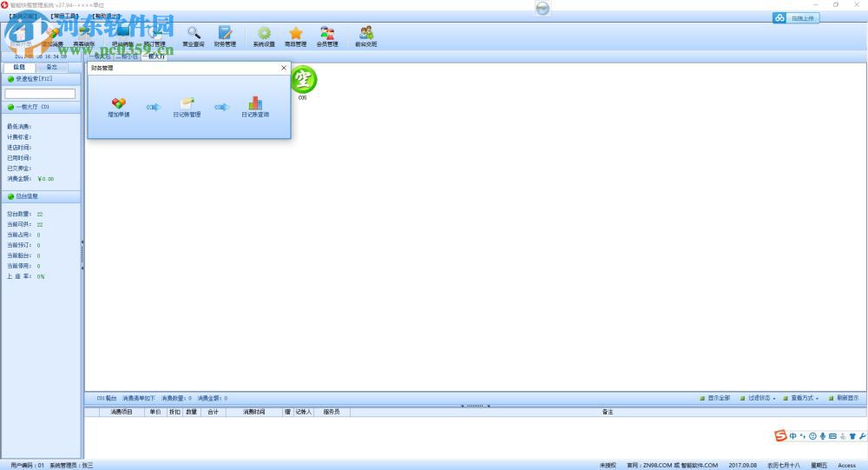Click 系统管理员 : 张三 in status bar
Screen dimensions: 868x470
(71, 466)
